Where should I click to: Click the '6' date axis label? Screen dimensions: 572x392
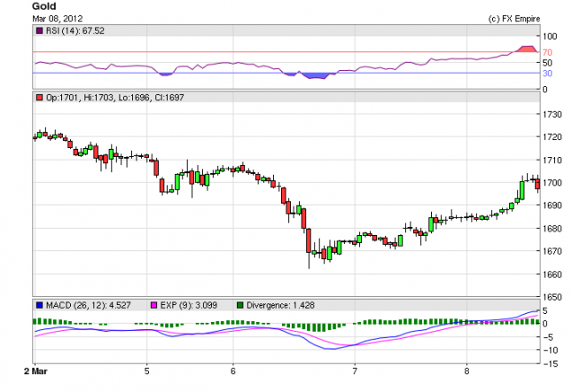coord(233,372)
